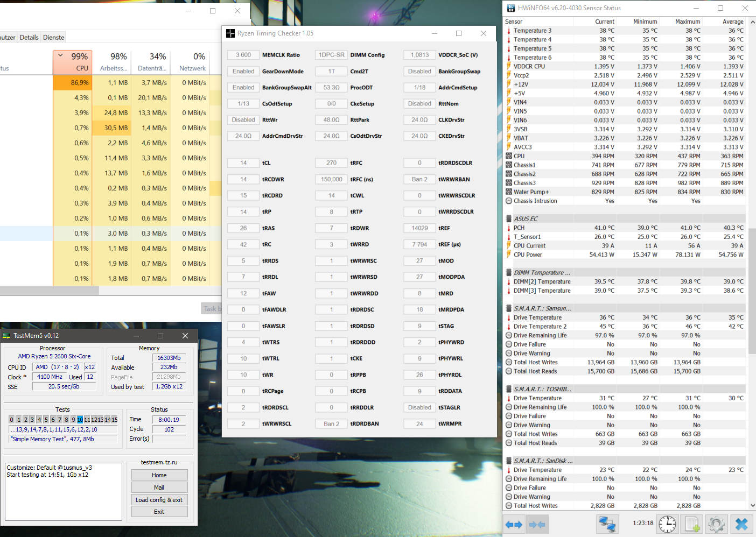Image resolution: width=756 pixels, height=537 pixels.
Task: Click the chip icon beside the ASUS EC group
Action: pos(509,218)
